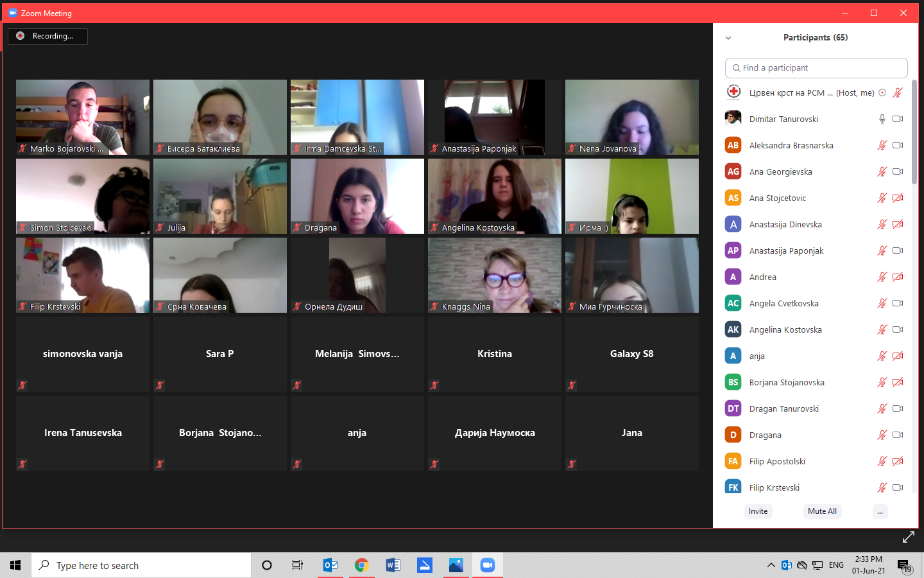The width and height of the screenshot is (924, 578).
Task: Toggle the host's muted microphone
Action: click(x=898, y=92)
